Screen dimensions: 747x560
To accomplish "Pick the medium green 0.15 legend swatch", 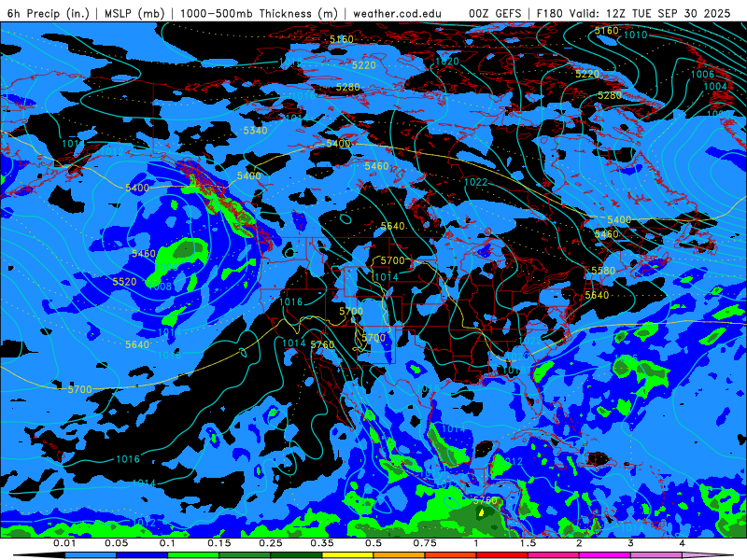I will (x=245, y=555).
